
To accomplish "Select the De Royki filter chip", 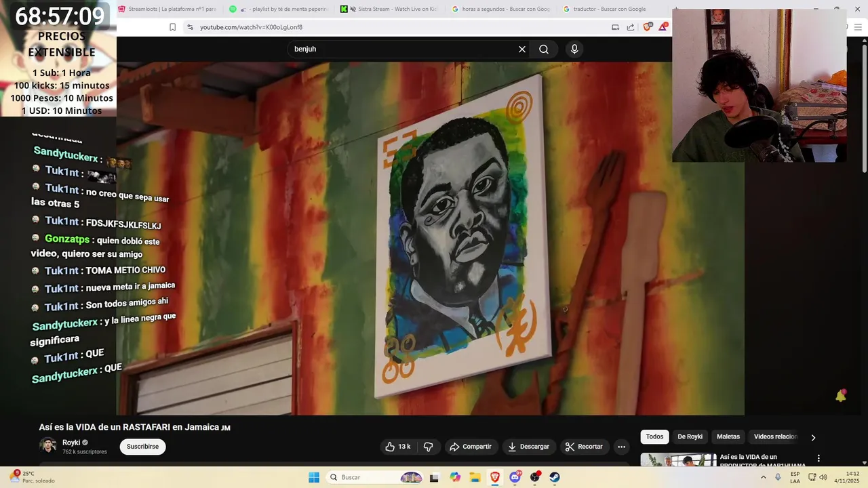I will tap(690, 436).
